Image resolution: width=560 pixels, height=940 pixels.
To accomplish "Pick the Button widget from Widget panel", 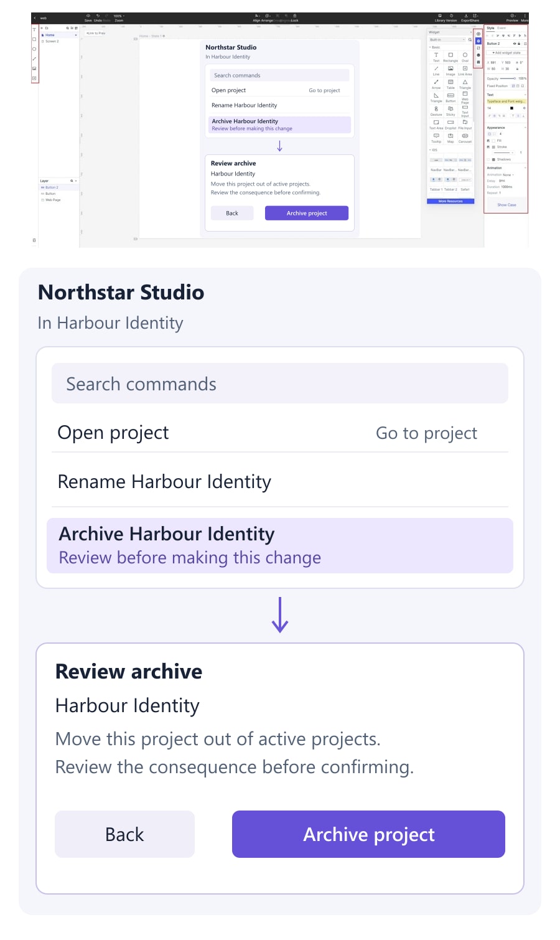I will pyautogui.click(x=450, y=97).
